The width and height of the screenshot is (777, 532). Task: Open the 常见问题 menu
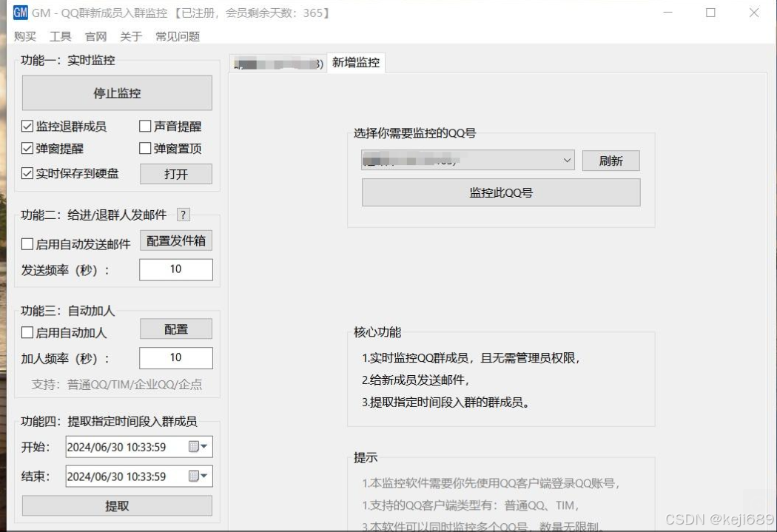(x=178, y=36)
